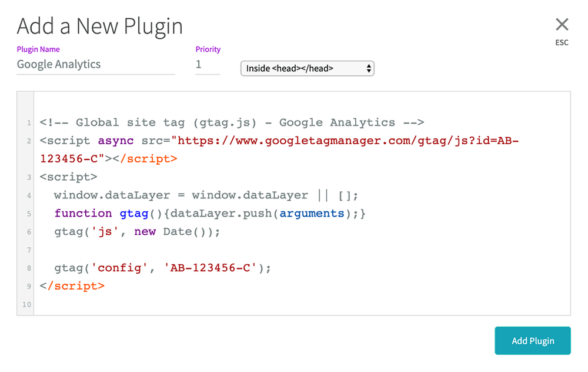Click the gtag('js', new Date()) line

tap(137, 231)
